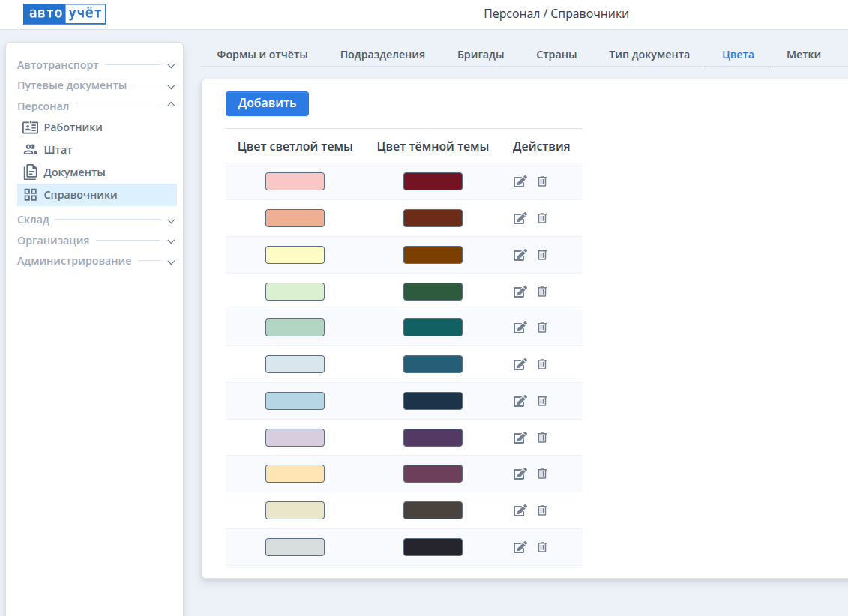Delete the light grey and black color row
This screenshot has height=616, width=848.
542,547
